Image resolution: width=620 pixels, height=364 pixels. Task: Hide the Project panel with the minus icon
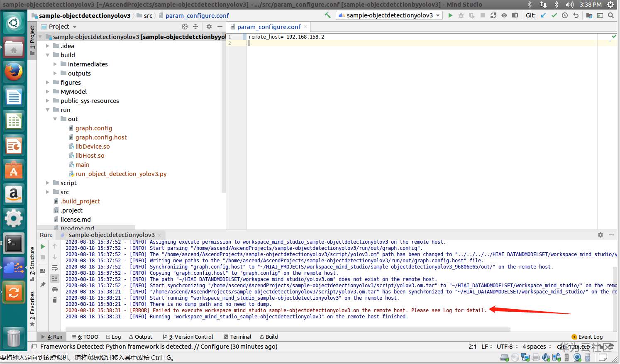[x=220, y=27]
